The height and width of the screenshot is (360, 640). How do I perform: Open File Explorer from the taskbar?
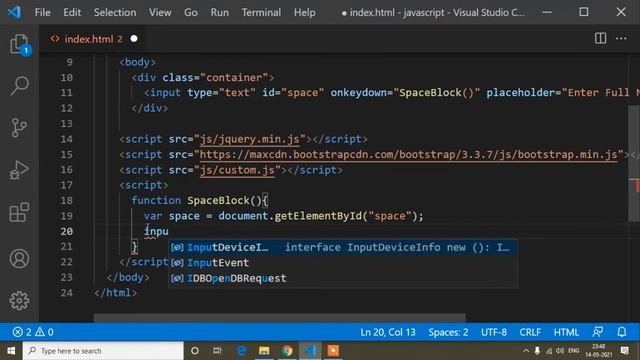pyautogui.click(x=264, y=351)
